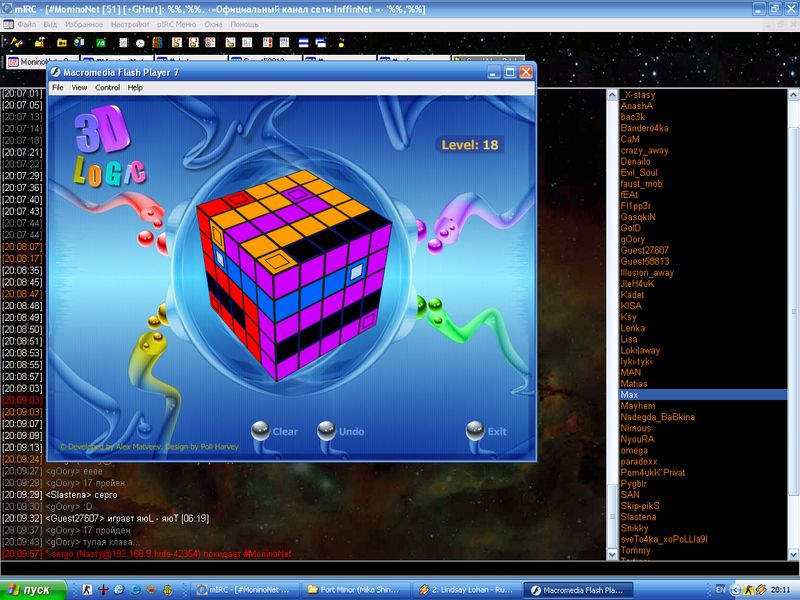The width and height of the screenshot is (800, 600).
Task: Select the highlighted nick Max in nick list
Action: tap(703, 394)
